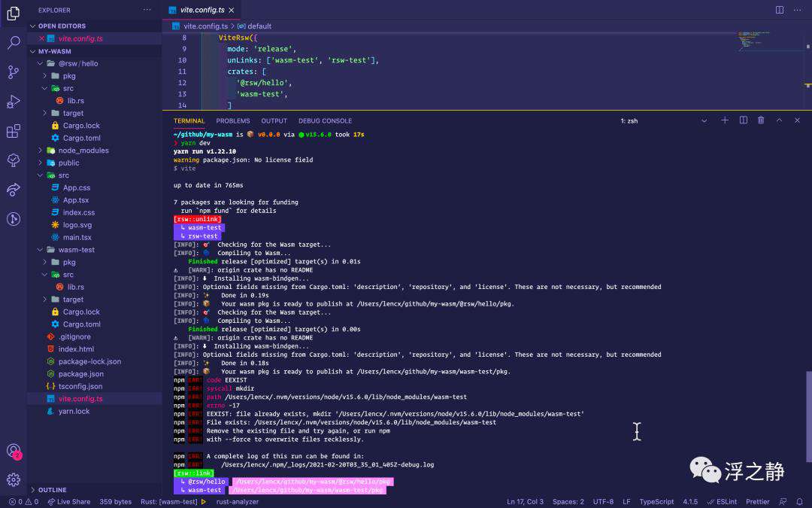Open notifications bell in status bar
Viewport: 812px width, 508px height.
(x=799, y=502)
